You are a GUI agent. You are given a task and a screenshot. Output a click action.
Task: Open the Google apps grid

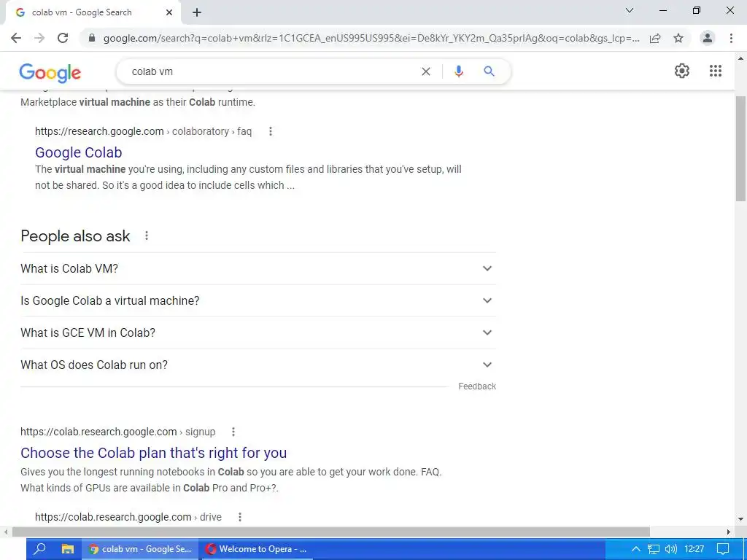[x=715, y=71]
